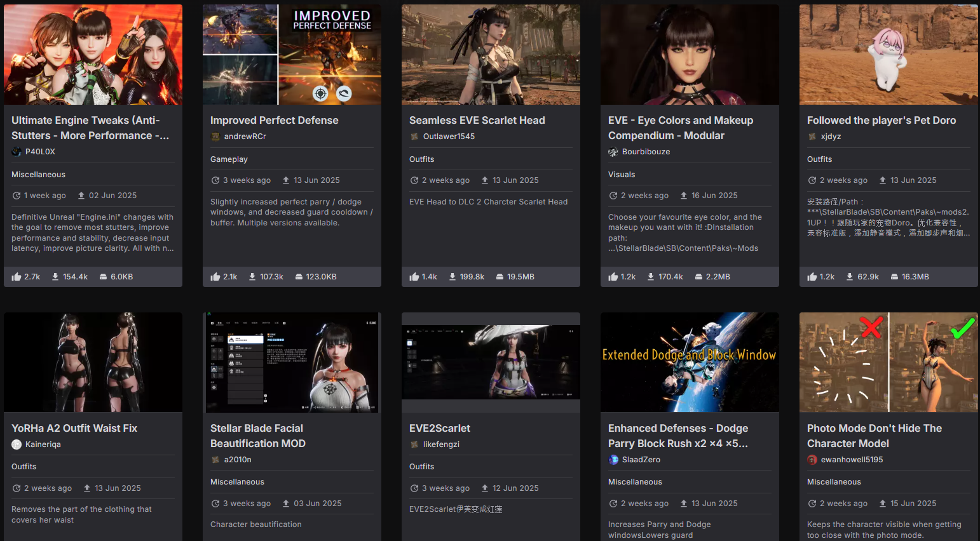This screenshot has height=541, width=980.
Task: Click download icon beside 170.4k
Action: pyautogui.click(x=651, y=277)
